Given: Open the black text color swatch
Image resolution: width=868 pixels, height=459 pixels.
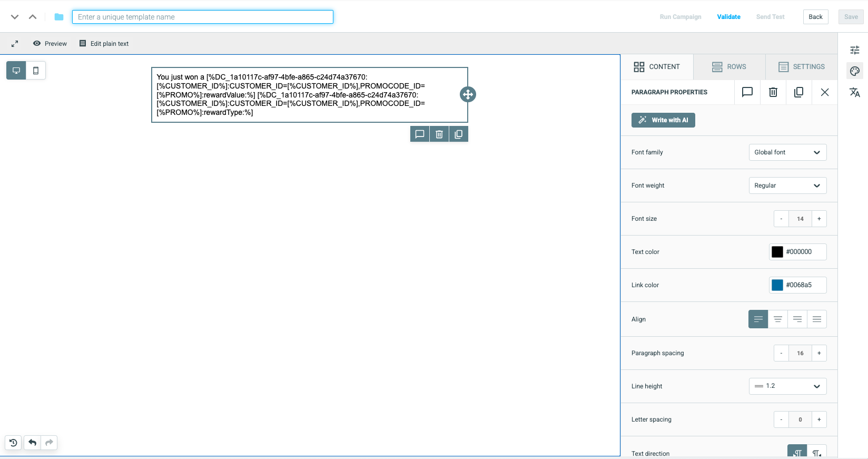Looking at the screenshot, I should coord(777,252).
